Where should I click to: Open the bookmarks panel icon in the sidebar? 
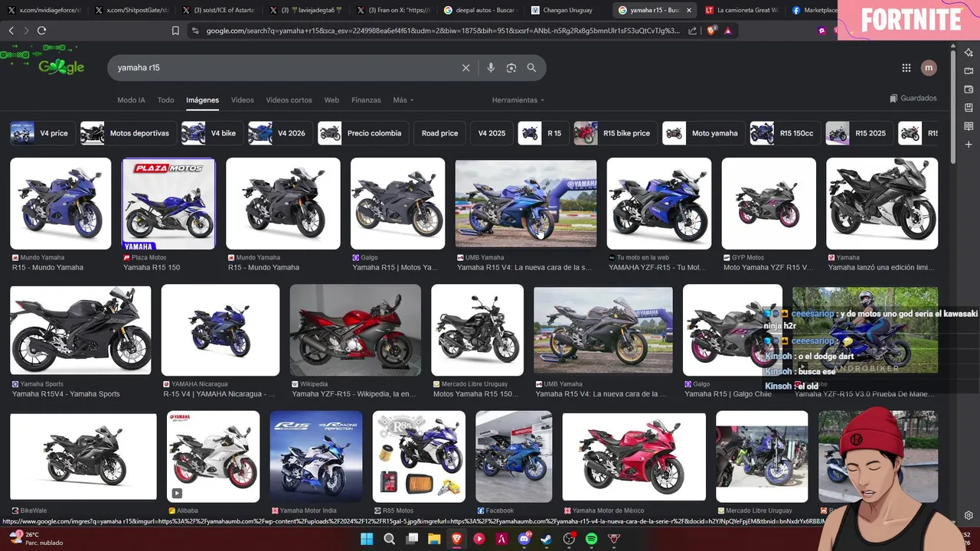coord(969,108)
